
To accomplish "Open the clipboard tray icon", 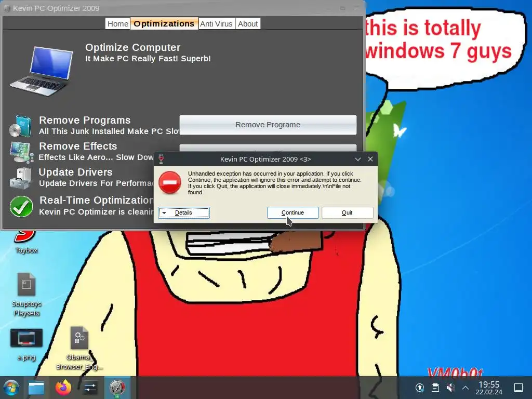I will click(x=435, y=388).
